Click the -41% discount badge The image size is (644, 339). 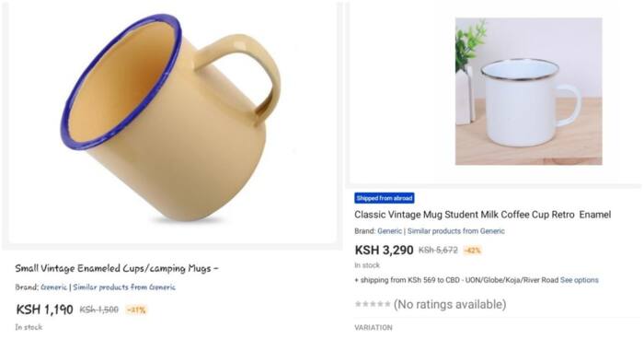136,310
